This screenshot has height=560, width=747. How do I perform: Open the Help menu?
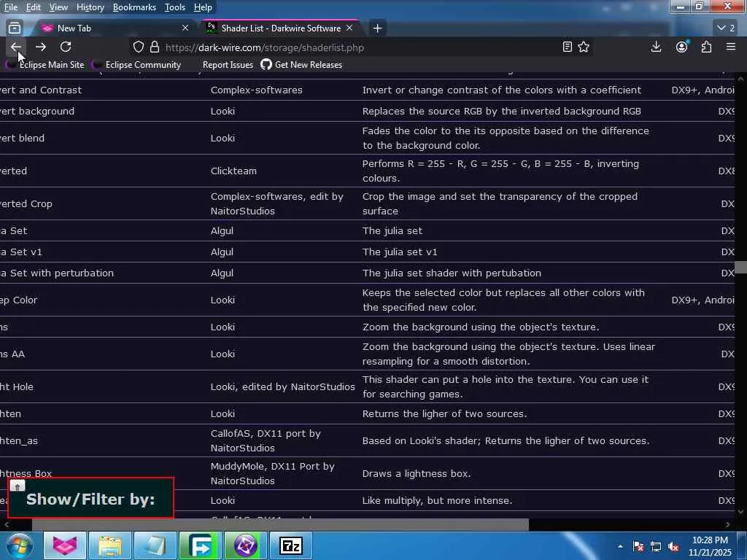click(x=203, y=7)
